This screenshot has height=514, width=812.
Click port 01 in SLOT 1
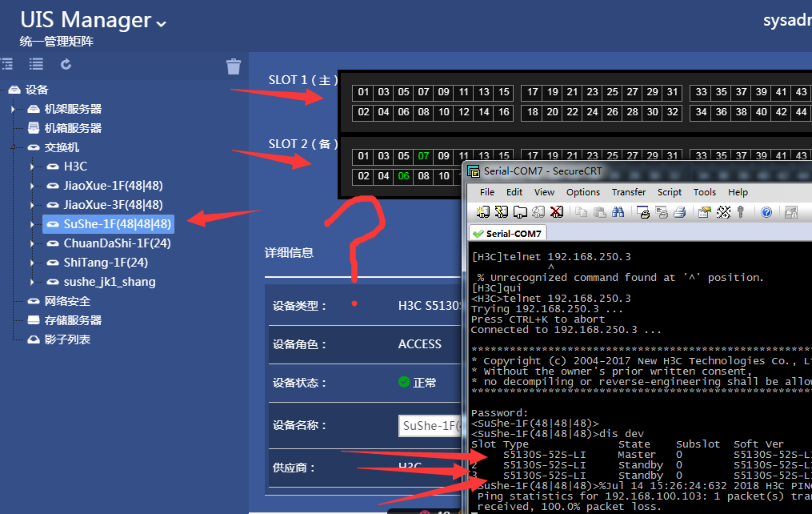(363, 92)
